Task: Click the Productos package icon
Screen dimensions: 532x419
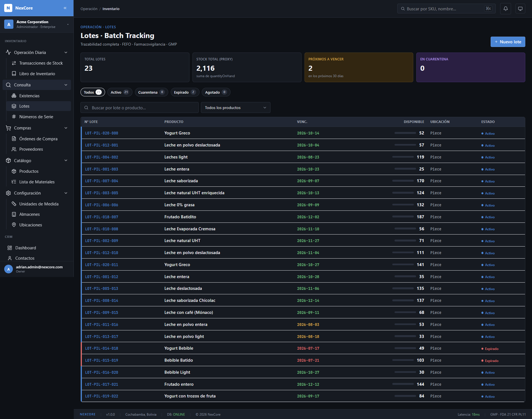Action: [x=14, y=171]
